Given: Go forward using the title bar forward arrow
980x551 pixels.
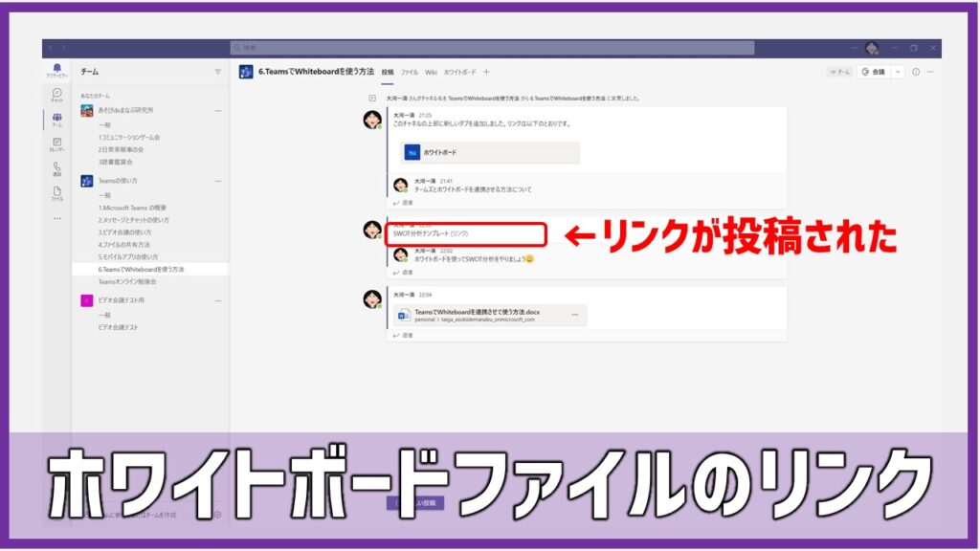Looking at the screenshot, I should (63, 48).
